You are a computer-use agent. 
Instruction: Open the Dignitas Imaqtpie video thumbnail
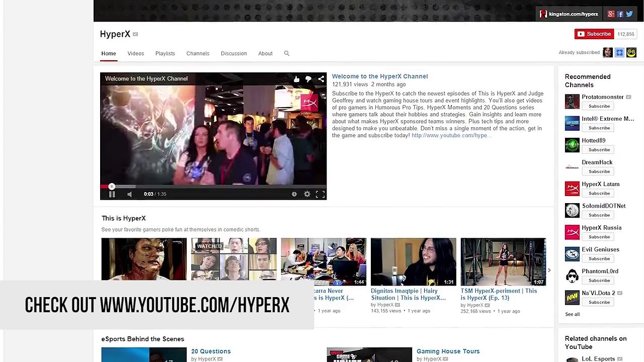(414, 262)
